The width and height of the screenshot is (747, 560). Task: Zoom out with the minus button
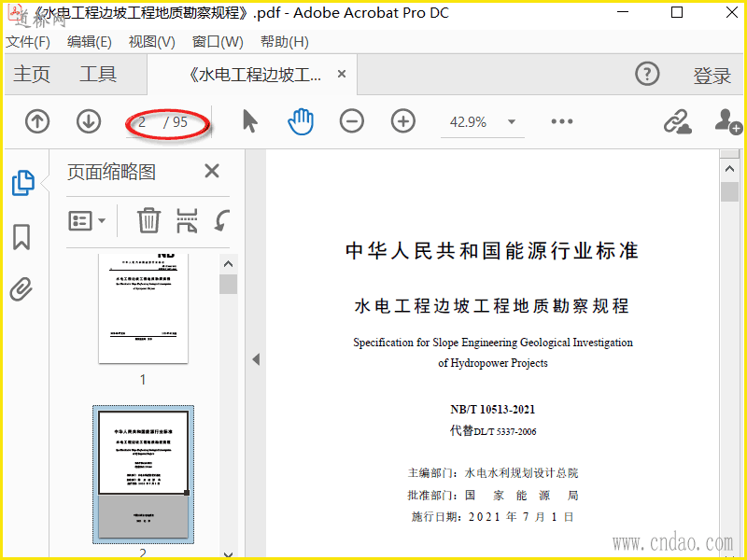tap(352, 121)
